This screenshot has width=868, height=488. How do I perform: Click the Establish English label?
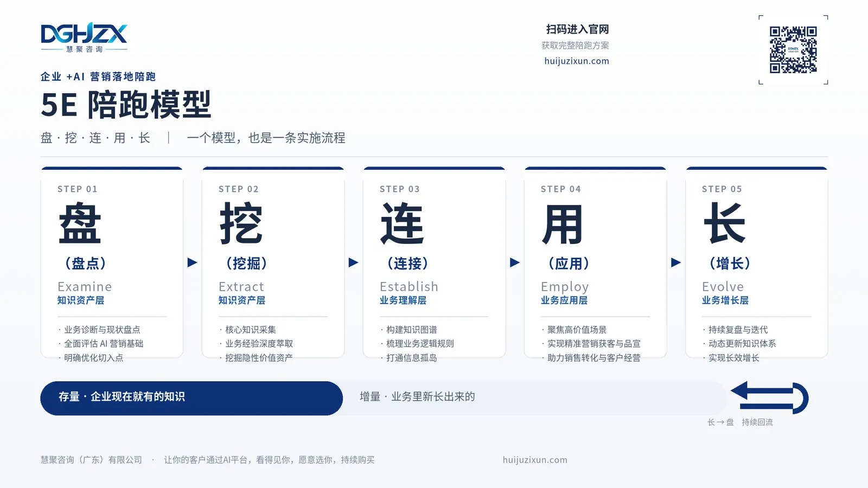point(409,286)
